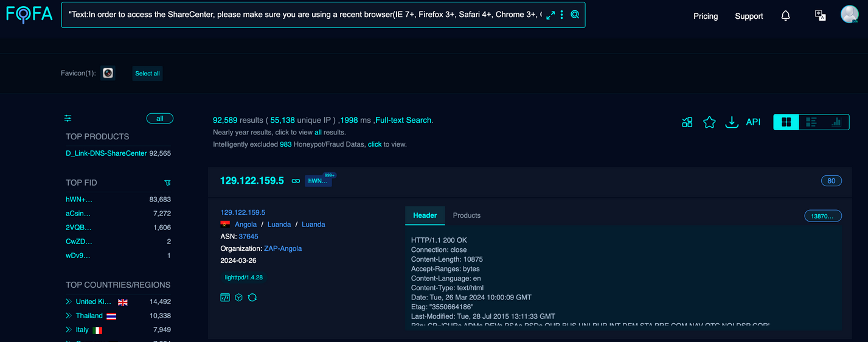Open the blue 129.122.159.5 IP link
This screenshot has width=868, height=342.
[243, 212]
